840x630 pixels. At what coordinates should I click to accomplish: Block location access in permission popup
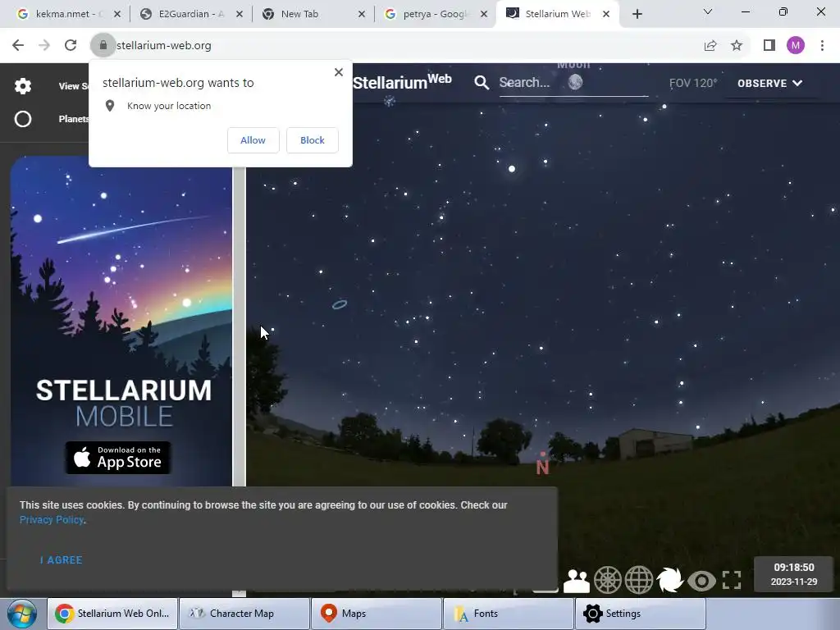point(313,140)
